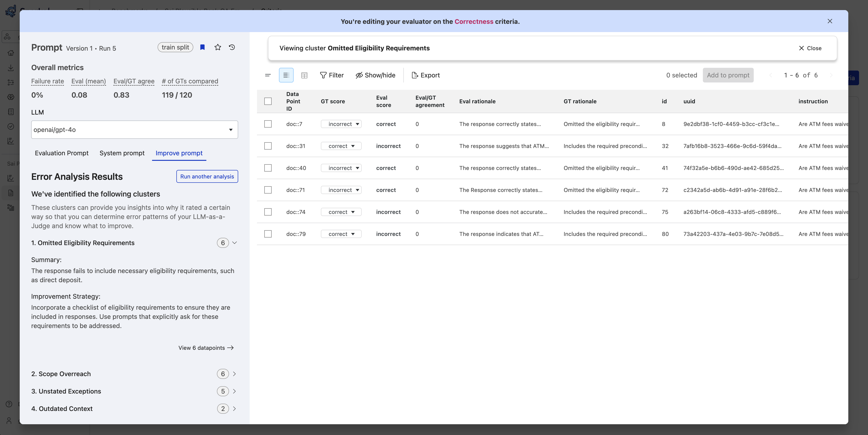
Task: Switch to the System prompt tab
Action: [x=122, y=153]
